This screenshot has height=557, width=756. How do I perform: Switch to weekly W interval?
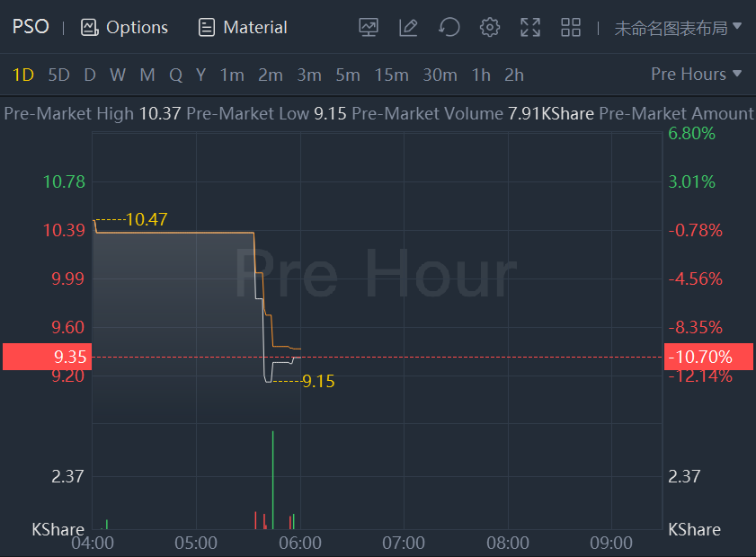click(x=118, y=75)
